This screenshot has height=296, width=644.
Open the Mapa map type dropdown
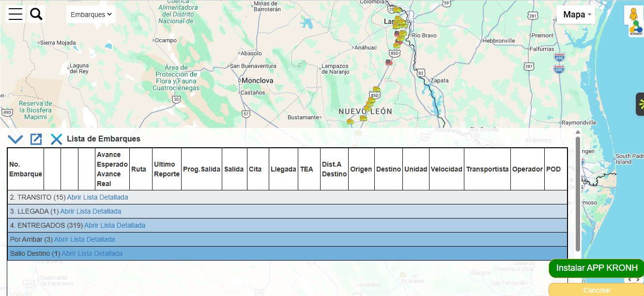click(576, 15)
